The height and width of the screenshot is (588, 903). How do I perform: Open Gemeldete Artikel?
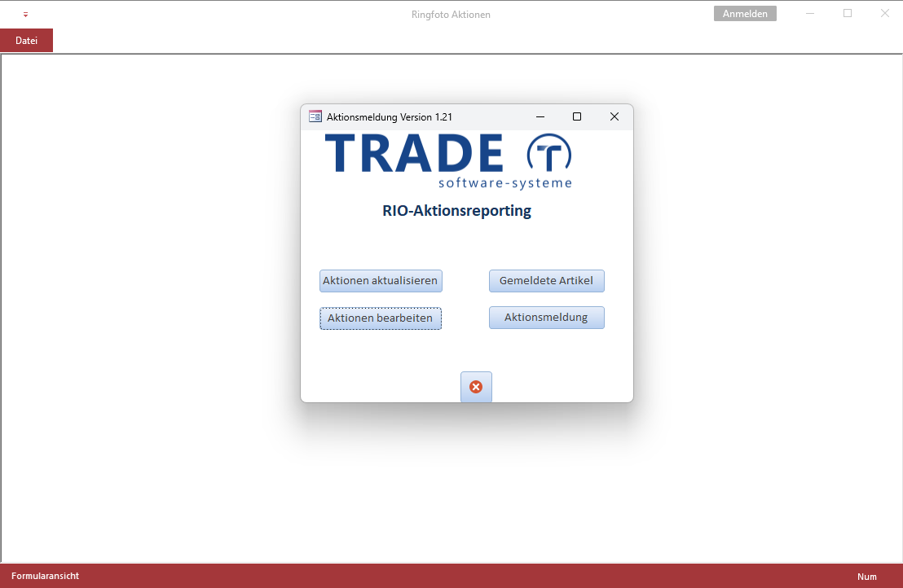click(x=547, y=281)
